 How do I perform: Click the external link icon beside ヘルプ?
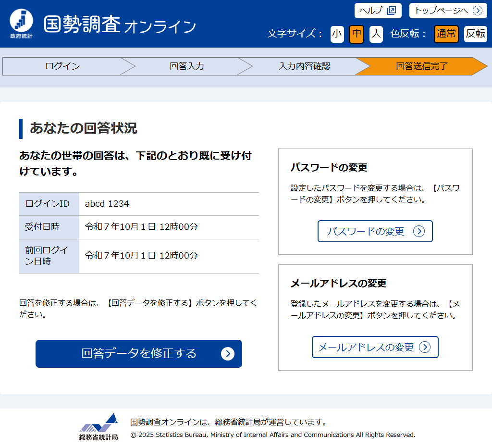[x=392, y=11]
